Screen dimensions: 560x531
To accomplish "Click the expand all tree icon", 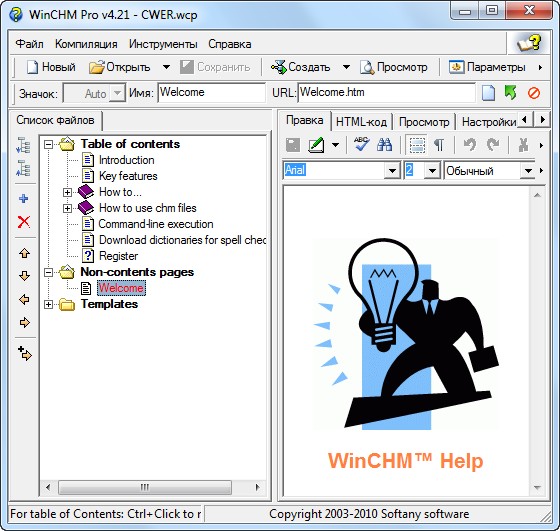I will [24, 145].
